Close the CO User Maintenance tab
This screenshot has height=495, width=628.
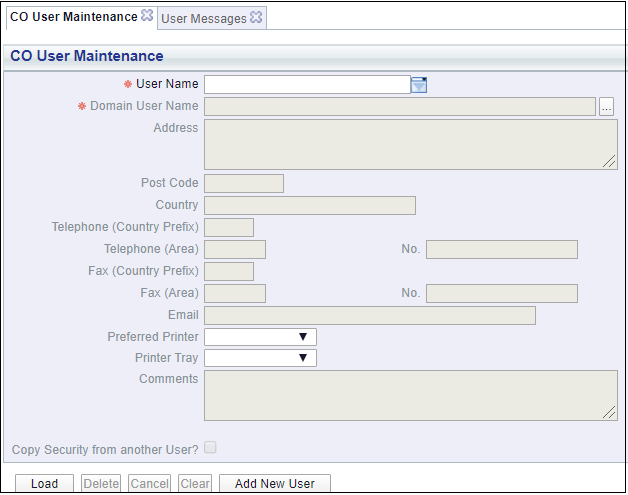[x=147, y=15]
